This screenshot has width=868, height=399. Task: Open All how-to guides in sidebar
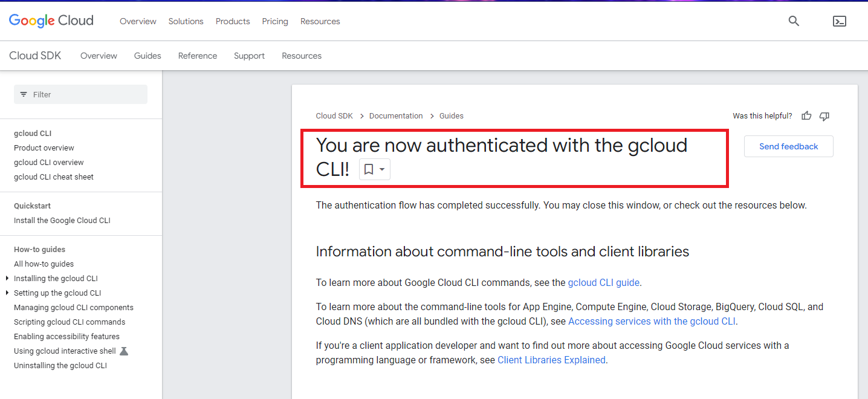click(44, 264)
